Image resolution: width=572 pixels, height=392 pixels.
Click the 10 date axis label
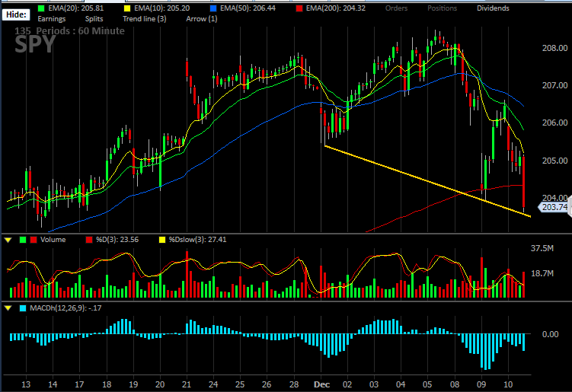508,384
